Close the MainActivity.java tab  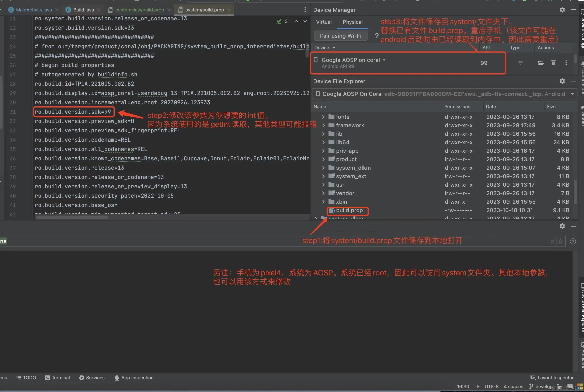[57, 10]
